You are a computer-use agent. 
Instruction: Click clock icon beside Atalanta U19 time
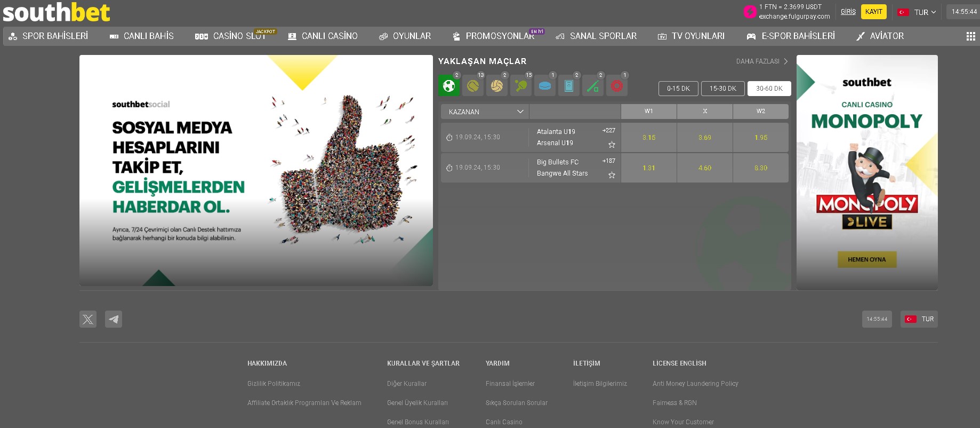pyautogui.click(x=449, y=138)
